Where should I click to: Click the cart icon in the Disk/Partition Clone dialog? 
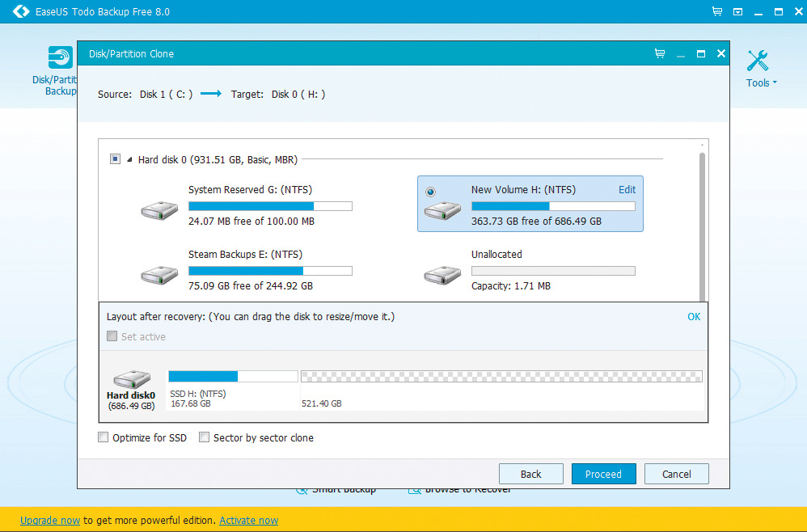coord(659,53)
